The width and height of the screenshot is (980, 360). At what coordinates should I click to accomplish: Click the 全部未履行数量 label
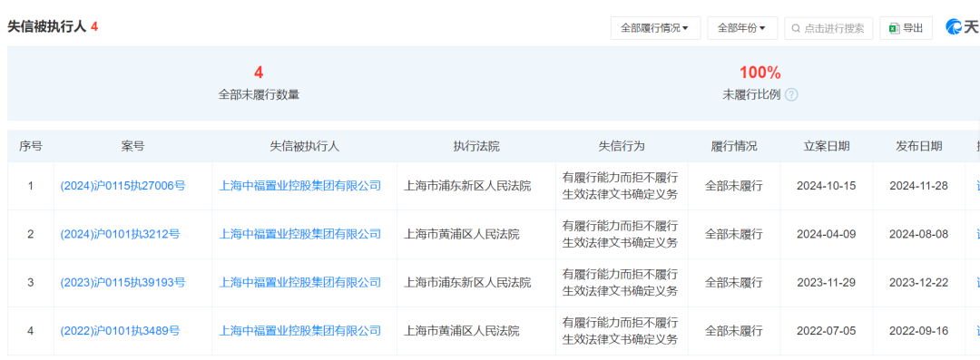coord(259,95)
